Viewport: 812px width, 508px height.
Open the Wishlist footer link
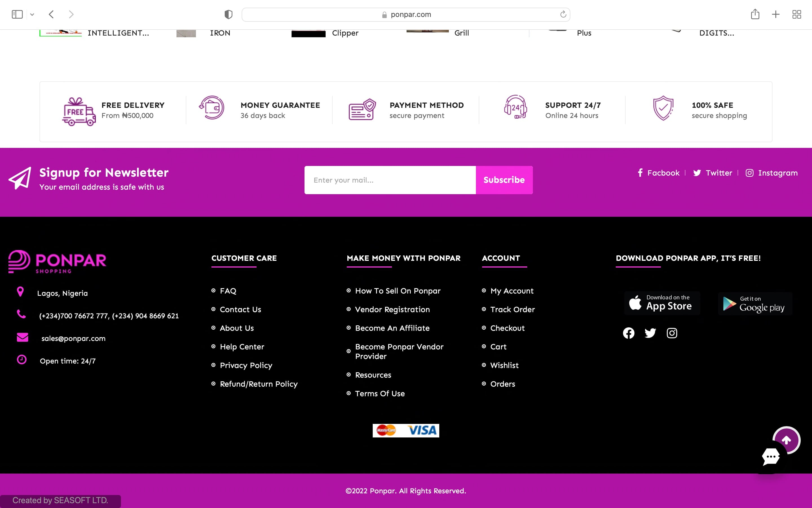coord(504,365)
